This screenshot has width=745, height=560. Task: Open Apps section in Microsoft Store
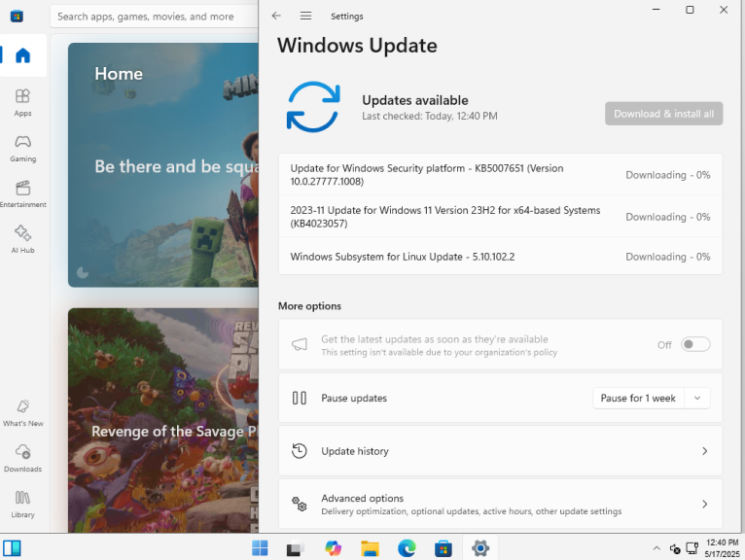click(22, 103)
